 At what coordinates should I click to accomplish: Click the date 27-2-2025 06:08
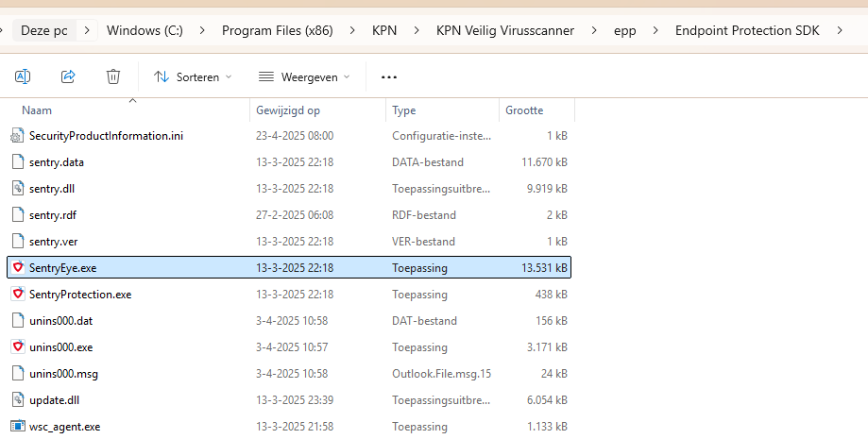point(295,215)
